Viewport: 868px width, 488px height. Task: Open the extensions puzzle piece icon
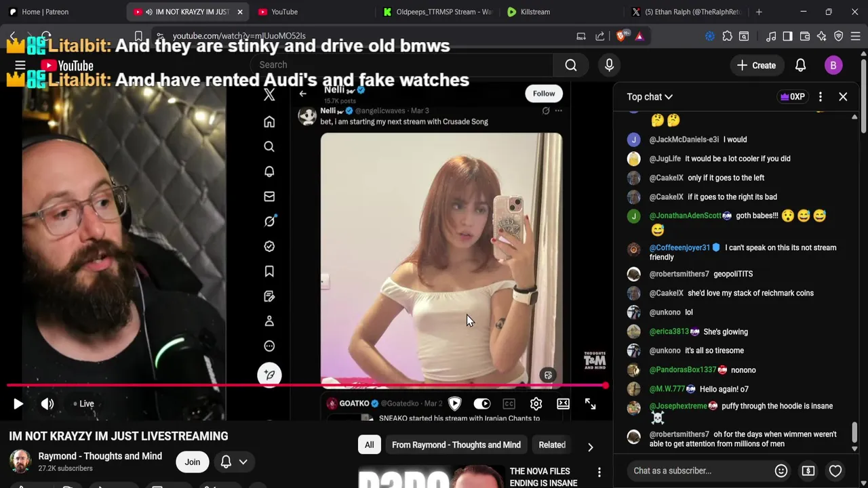click(727, 36)
